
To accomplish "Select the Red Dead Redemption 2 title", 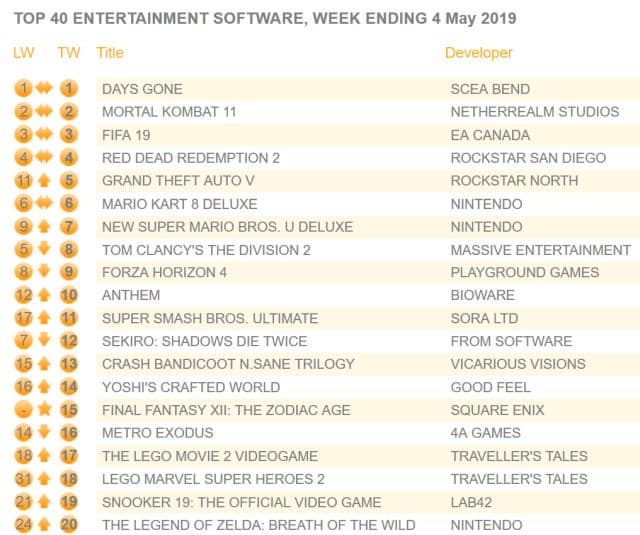I will tap(190, 158).
